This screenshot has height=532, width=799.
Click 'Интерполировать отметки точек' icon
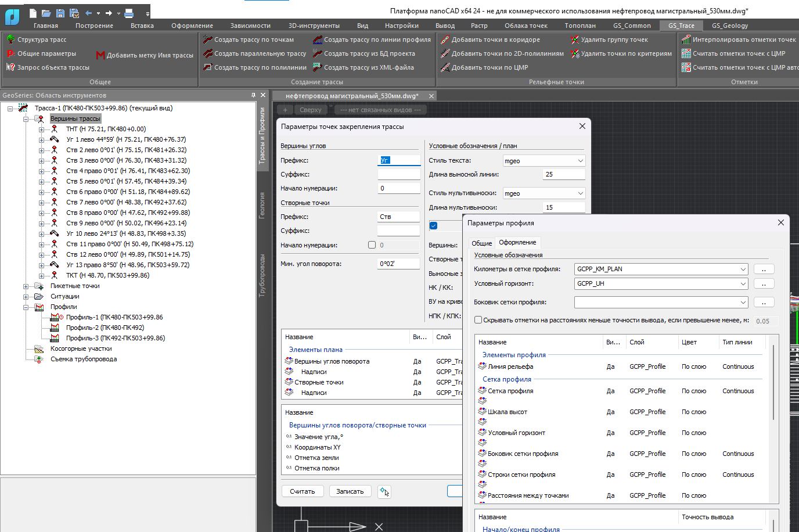pos(686,39)
